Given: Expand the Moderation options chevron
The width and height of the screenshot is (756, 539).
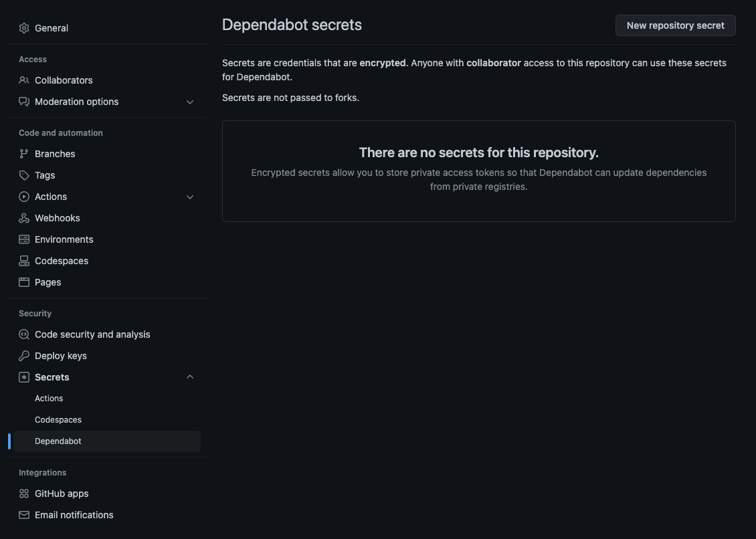Looking at the screenshot, I should (190, 102).
